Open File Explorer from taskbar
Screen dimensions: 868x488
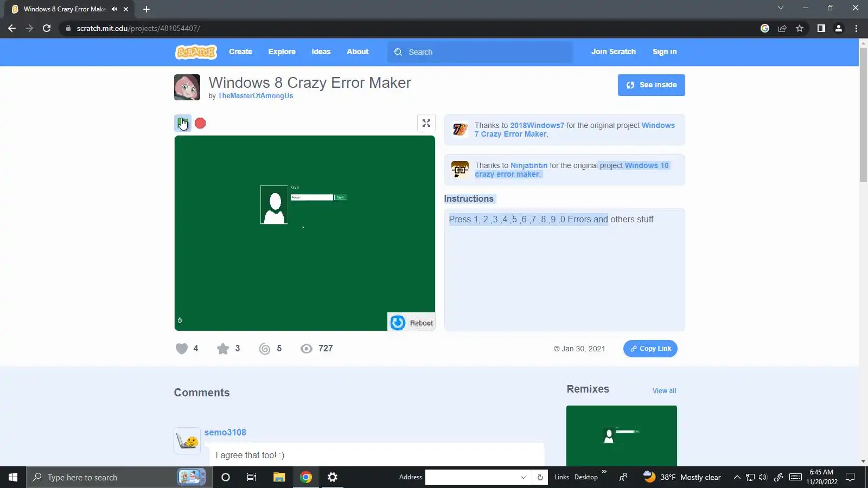point(279,477)
